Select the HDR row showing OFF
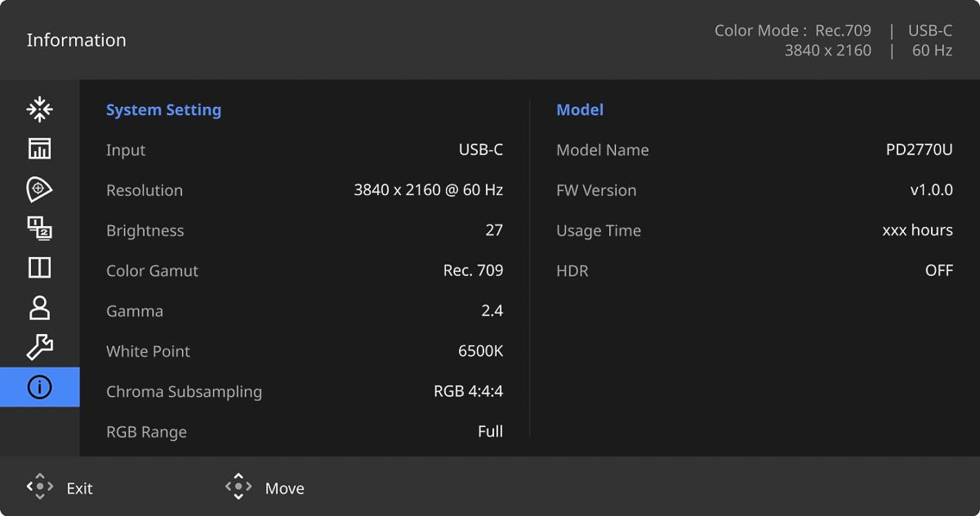The width and height of the screenshot is (980, 516). pos(754,270)
